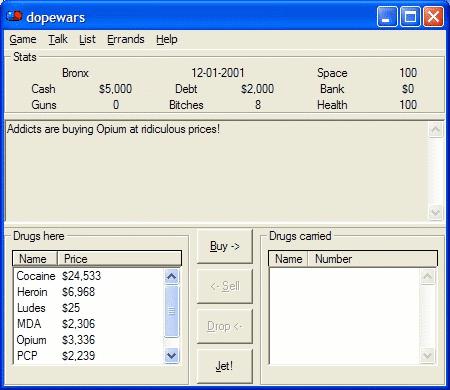The image size is (450, 390).
Task: Open the Errands menu
Action: point(126,39)
